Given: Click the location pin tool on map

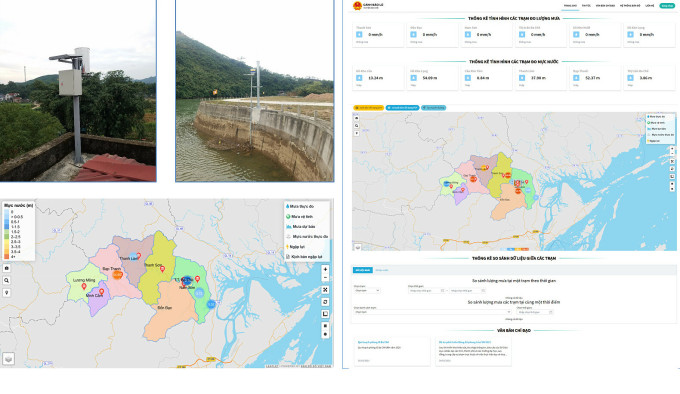Looking at the screenshot, I should tap(7, 293).
